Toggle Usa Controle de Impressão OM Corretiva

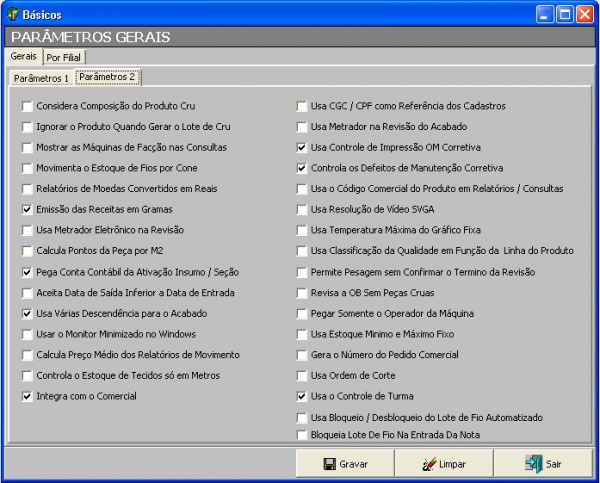(302, 147)
